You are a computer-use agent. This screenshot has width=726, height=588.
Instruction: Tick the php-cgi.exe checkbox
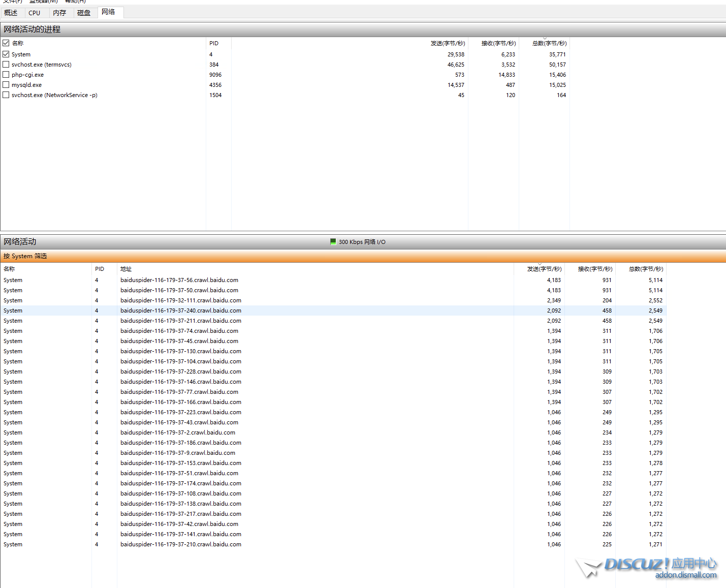pos(6,75)
